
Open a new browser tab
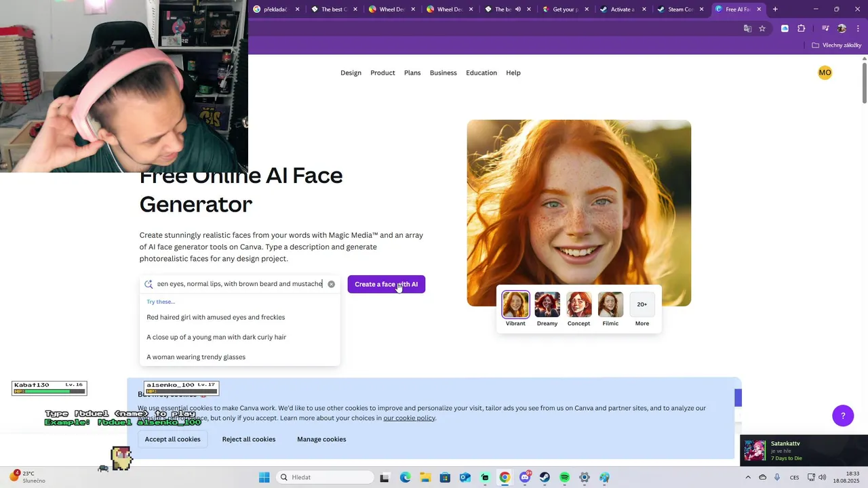click(x=775, y=9)
